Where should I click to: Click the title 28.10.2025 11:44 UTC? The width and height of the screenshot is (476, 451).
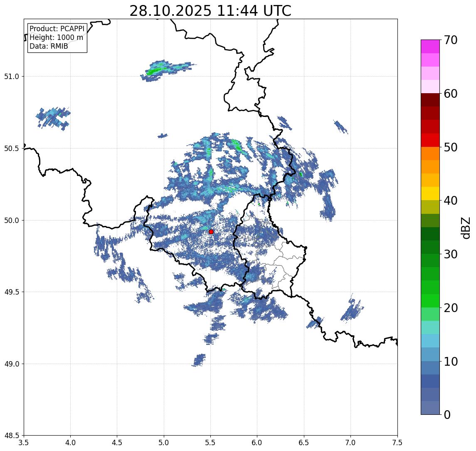210,11
